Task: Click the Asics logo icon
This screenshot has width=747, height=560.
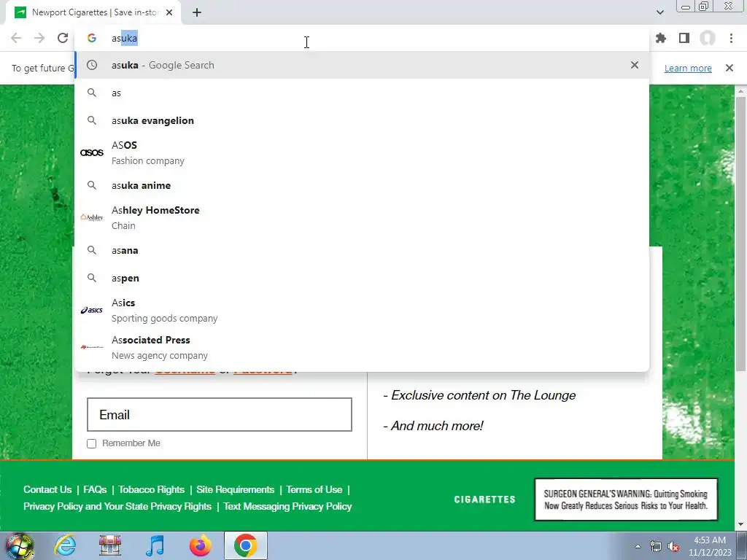Action: coord(91,310)
